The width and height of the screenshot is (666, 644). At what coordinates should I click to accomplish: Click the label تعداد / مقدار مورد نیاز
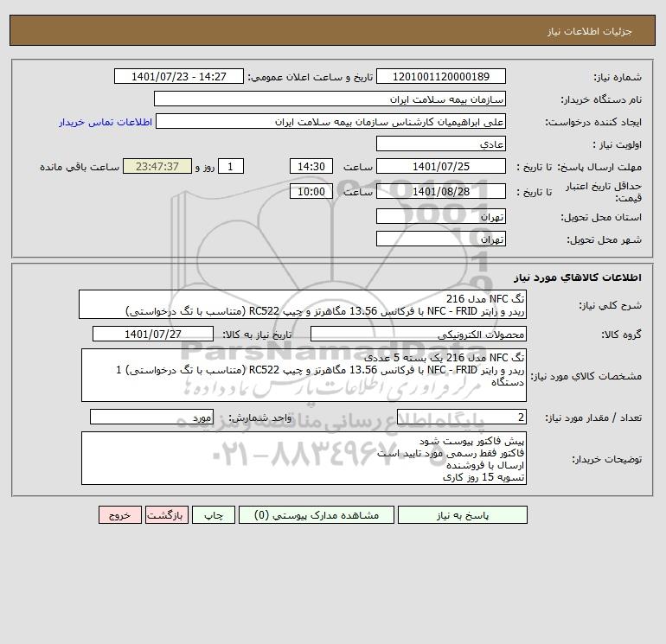tap(593, 418)
